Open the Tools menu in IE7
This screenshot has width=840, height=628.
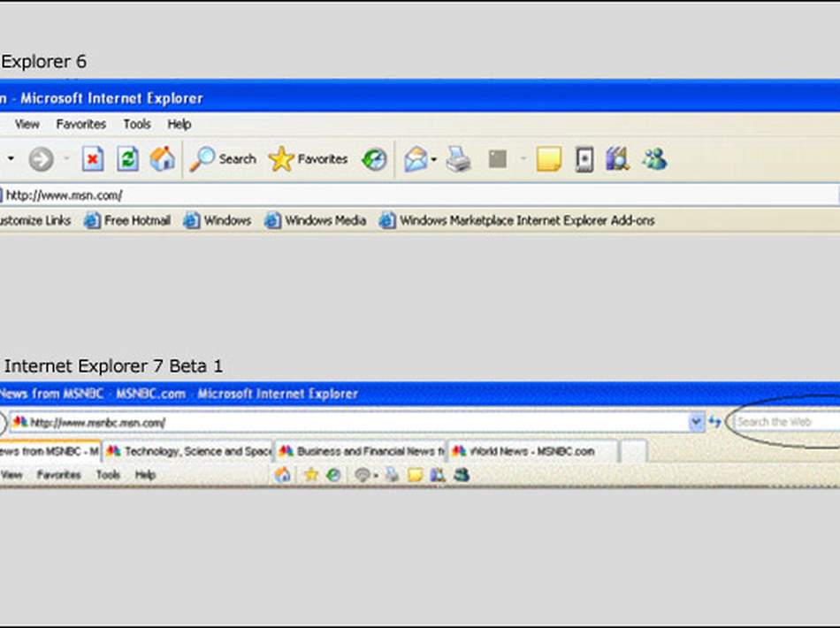[x=108, y=475]
